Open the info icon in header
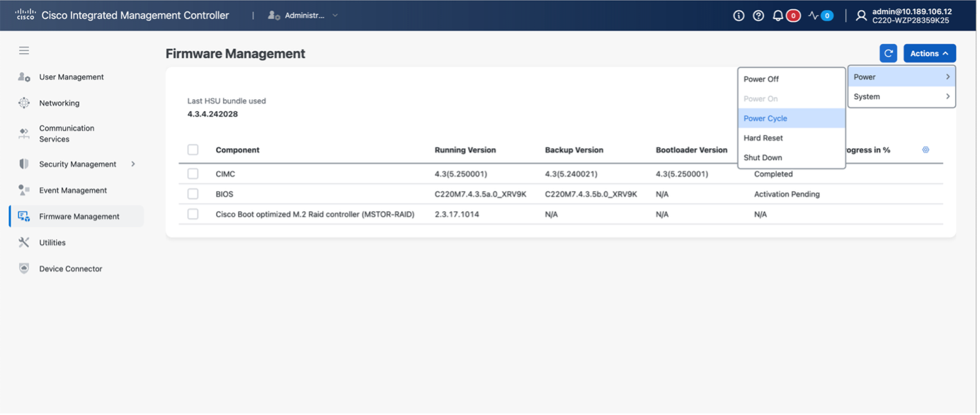Screen dimensions: 980x415 tap(739, 16)
